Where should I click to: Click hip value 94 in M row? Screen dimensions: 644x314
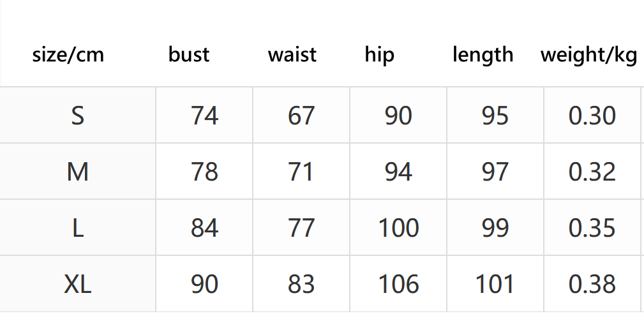398,172
